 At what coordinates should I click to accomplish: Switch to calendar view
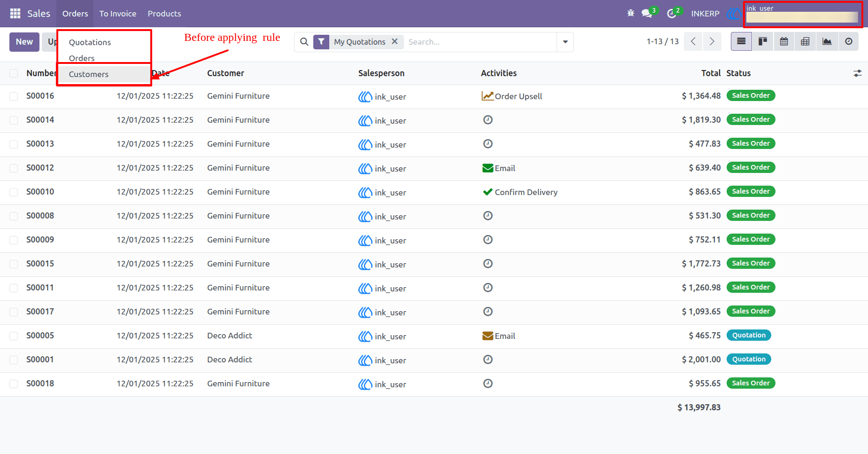tap(784, 42)
